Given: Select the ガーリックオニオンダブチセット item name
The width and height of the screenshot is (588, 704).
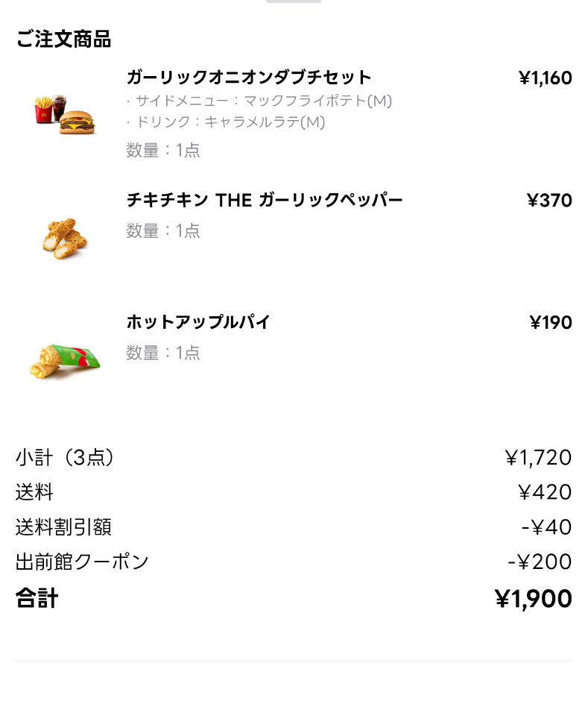Looking at the screenshot, I should click(x=249, y=78).
